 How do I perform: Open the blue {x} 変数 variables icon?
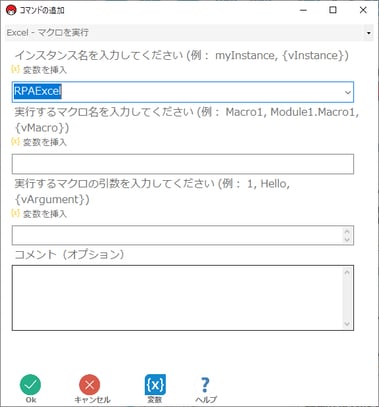pos(155,385)
